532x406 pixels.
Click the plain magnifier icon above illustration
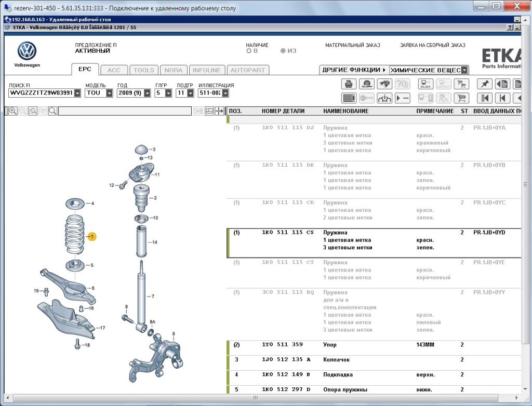click(x=52, y=111)
